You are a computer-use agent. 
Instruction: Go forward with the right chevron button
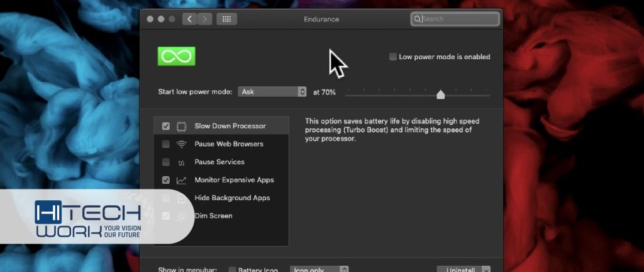click(204, 19)
